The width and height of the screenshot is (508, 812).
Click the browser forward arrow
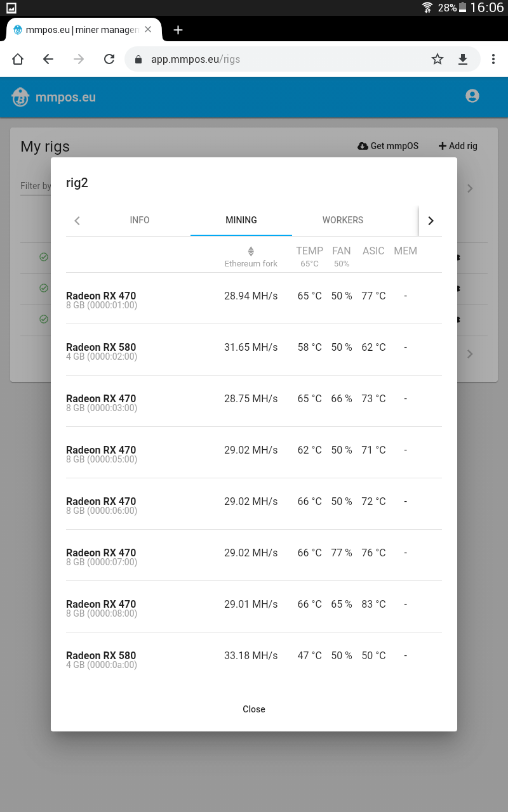pos(79,59)
